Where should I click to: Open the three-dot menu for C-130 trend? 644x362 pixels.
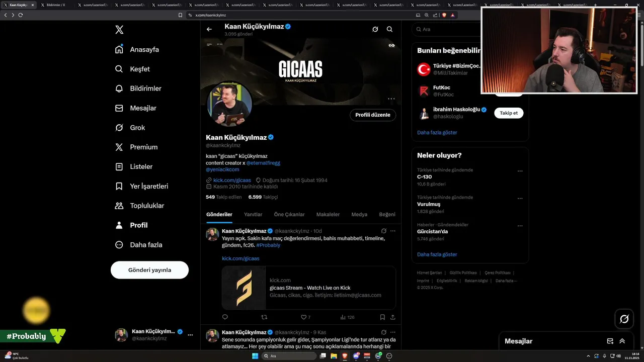(520, 171)
